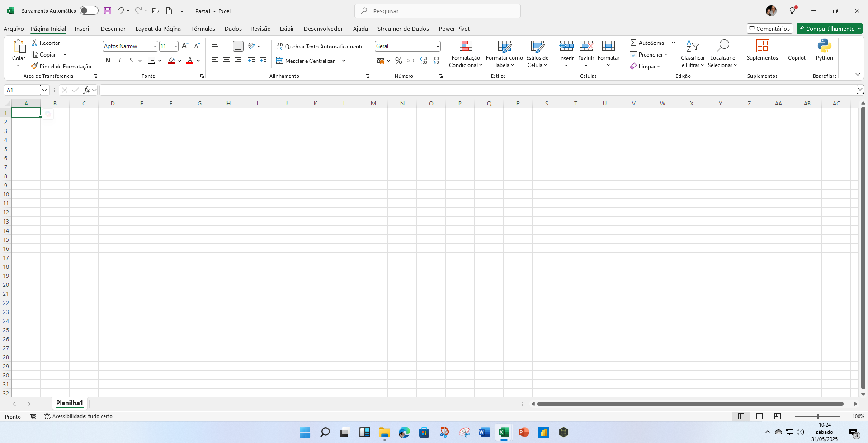The height and width of the screenshot is (443, 868).
Task: Toggle italic formatting
Action: [x=119, y=61]
